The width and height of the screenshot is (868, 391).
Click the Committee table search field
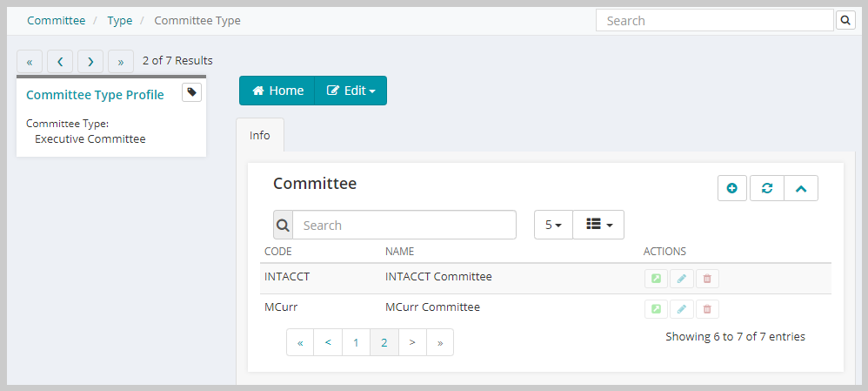pyautogui.click(x=404, y=225)
